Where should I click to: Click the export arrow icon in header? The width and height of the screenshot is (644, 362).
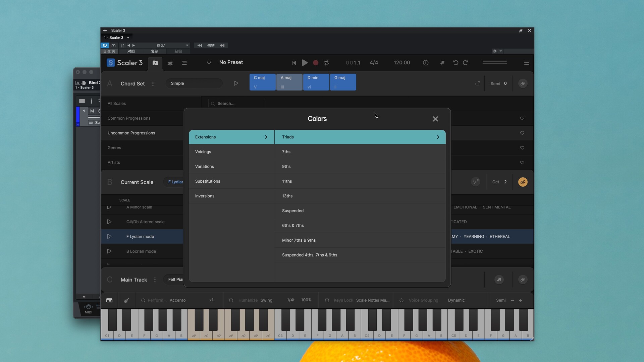tap(442, 63)
